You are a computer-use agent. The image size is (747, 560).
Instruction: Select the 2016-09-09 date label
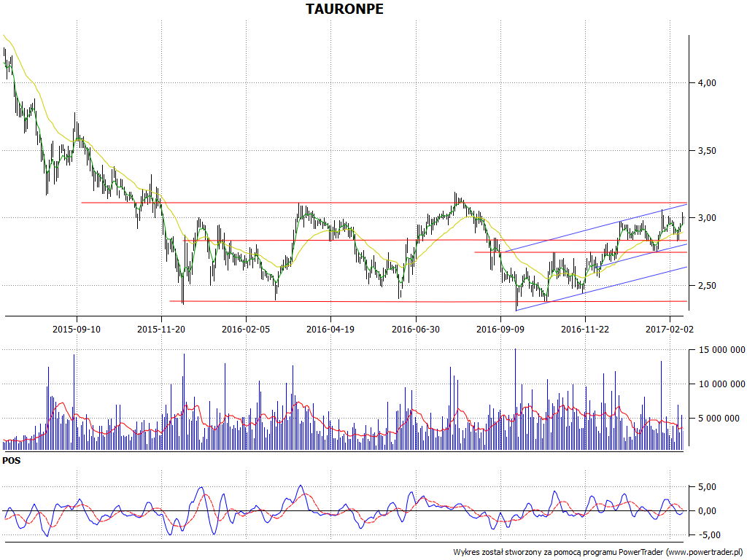pos(500,329)
